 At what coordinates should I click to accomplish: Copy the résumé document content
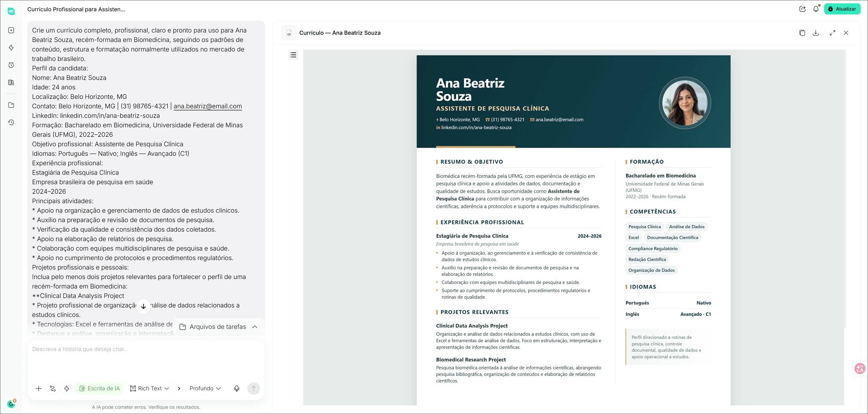click(x=802, y=33)
